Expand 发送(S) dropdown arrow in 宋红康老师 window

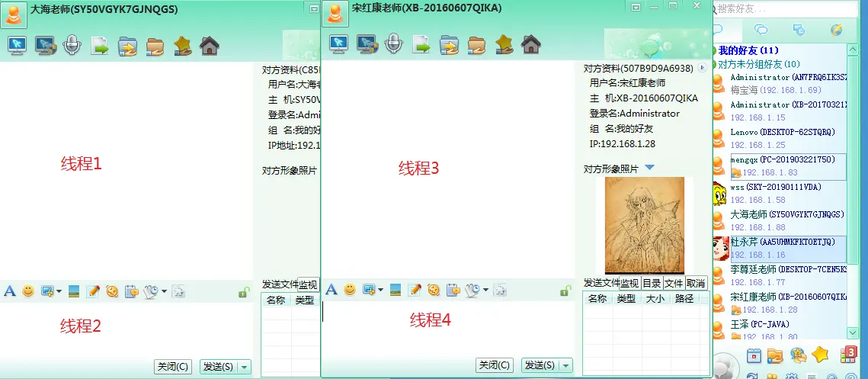[x=566, y=366]
